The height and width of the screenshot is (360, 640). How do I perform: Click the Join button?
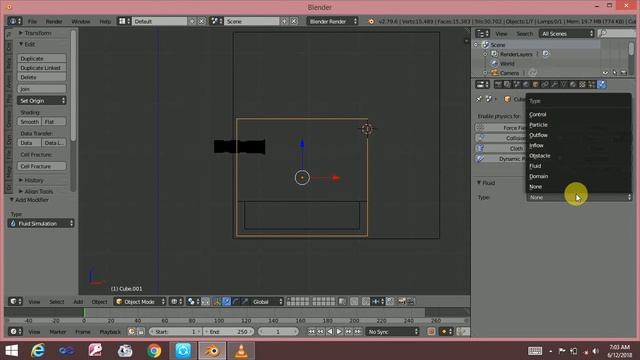click(x=42, y=89)
